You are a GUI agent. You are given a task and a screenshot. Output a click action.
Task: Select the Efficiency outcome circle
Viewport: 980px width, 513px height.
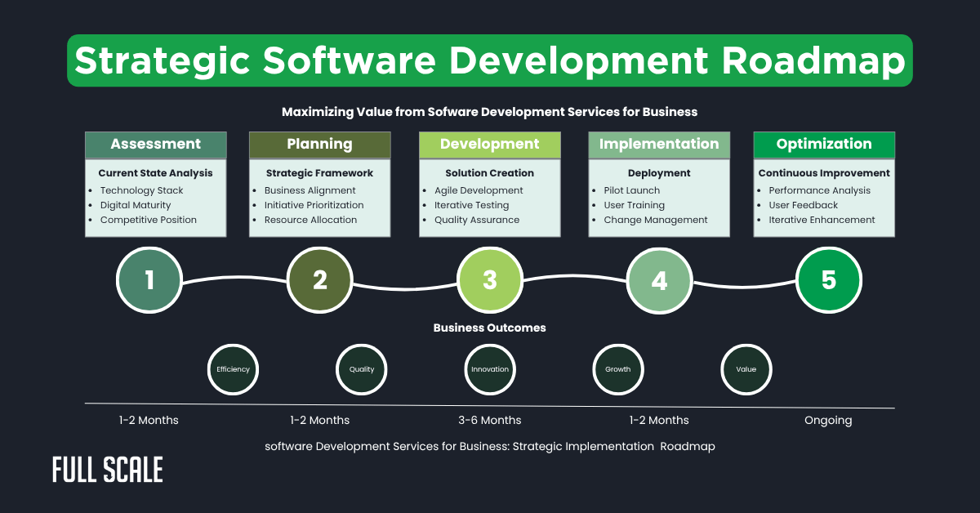(233, 369)
